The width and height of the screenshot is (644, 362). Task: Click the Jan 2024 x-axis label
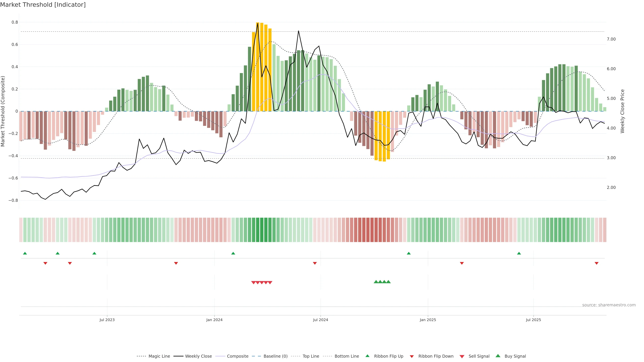point(214,320)
